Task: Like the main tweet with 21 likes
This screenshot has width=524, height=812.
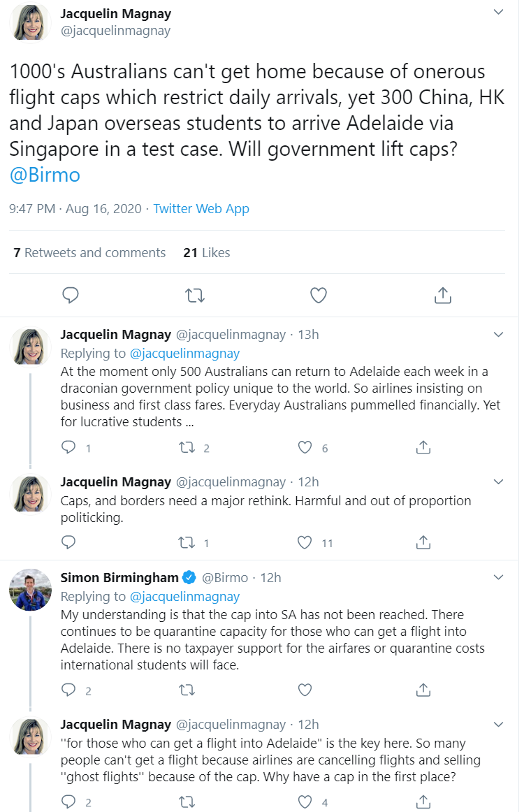Action: pos(319,296)
